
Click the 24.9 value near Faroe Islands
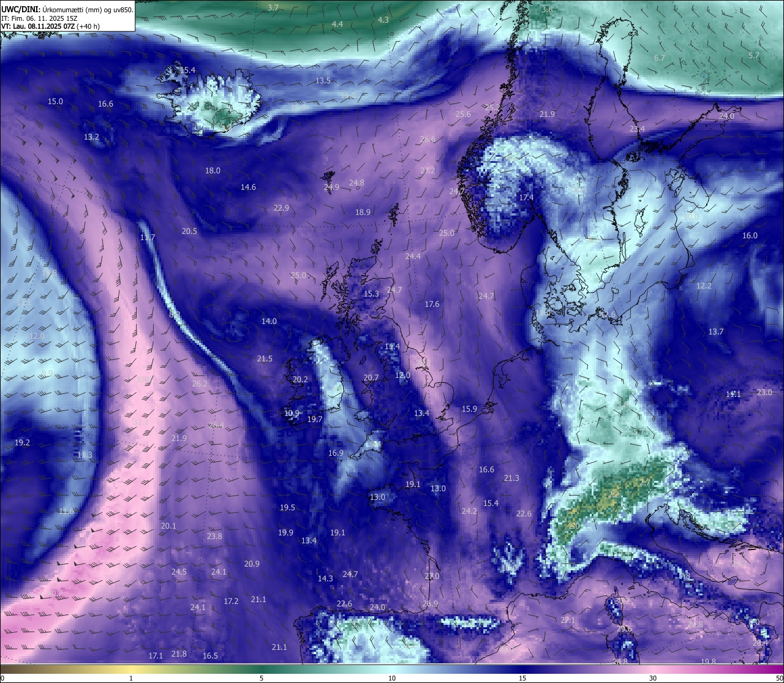pos(331,187)
